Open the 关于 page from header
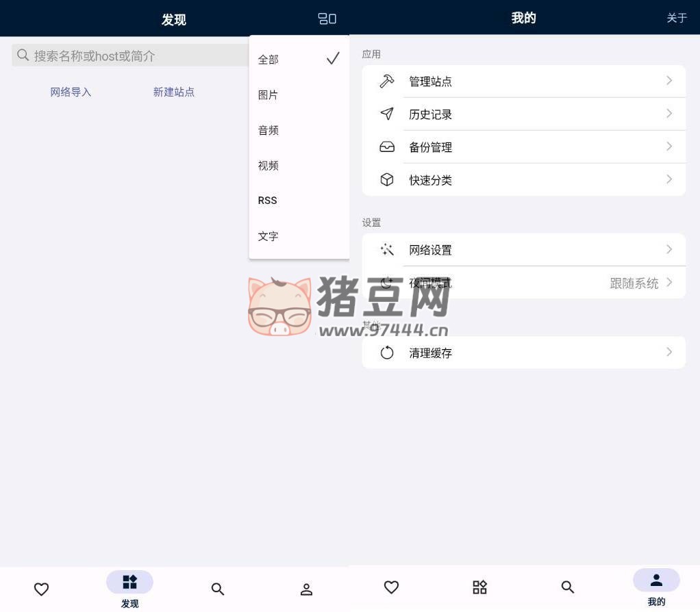This screenshot has width=700, height=612. [x=677, y=18]
